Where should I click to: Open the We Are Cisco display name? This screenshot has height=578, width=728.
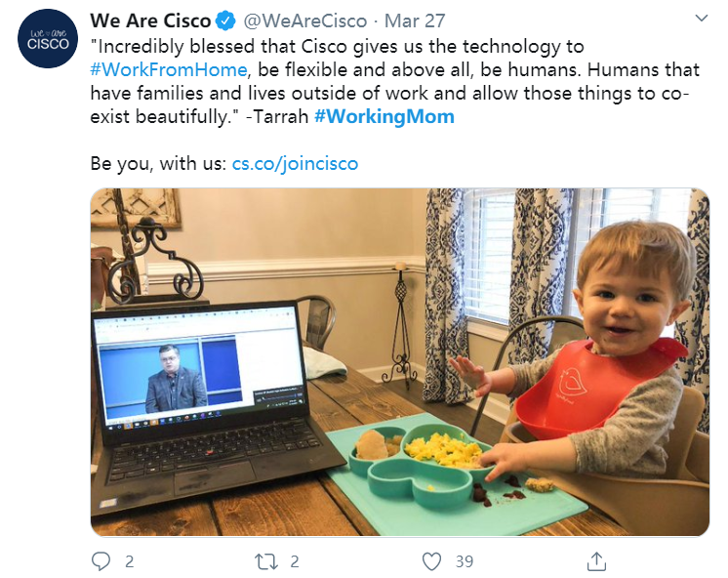point(150,21)
